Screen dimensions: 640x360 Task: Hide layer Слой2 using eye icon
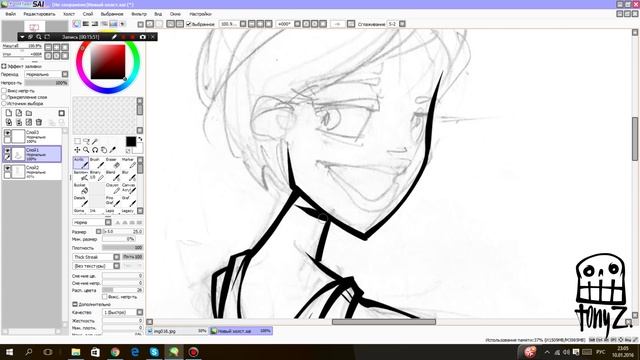pos(7,168)
